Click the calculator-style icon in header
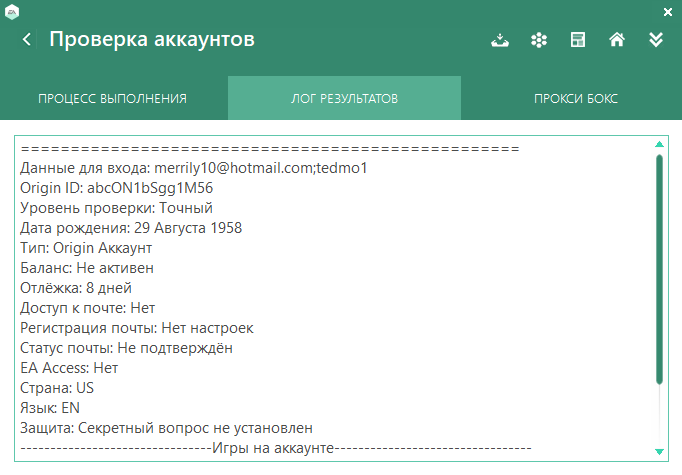The width and height of the screenshot is (682, 475). click(x=577, y=40)
